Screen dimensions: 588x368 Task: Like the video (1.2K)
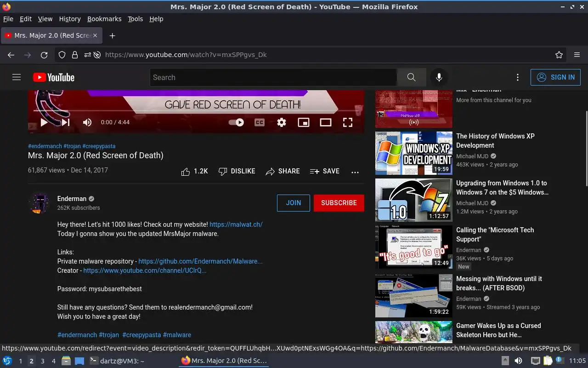pos(195,171)
